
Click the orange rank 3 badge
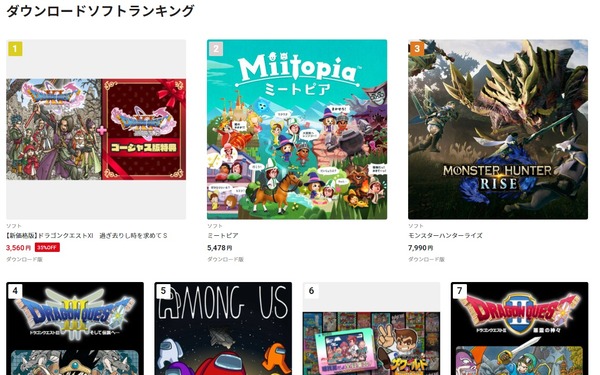coord(417,49)
